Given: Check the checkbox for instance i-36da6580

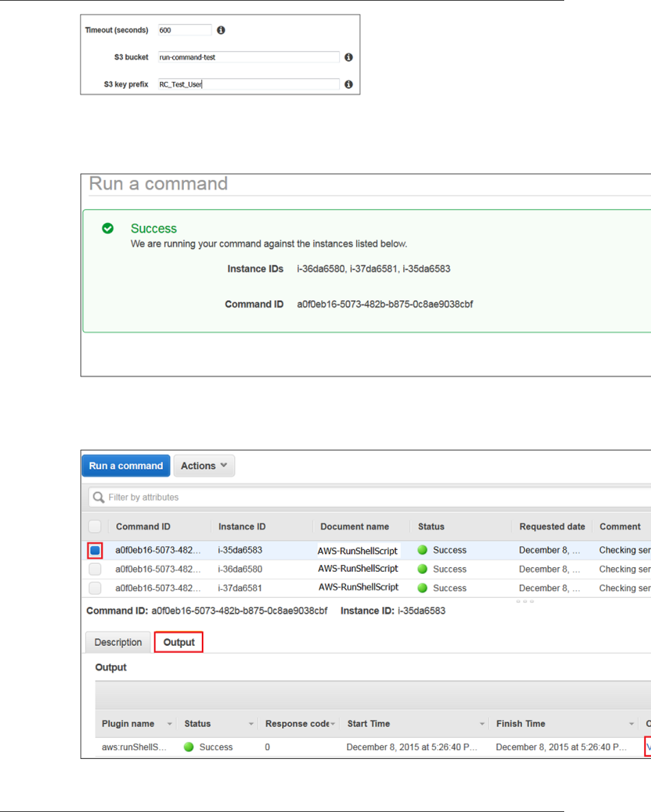Looking at the screenshot, I should 95,569.
